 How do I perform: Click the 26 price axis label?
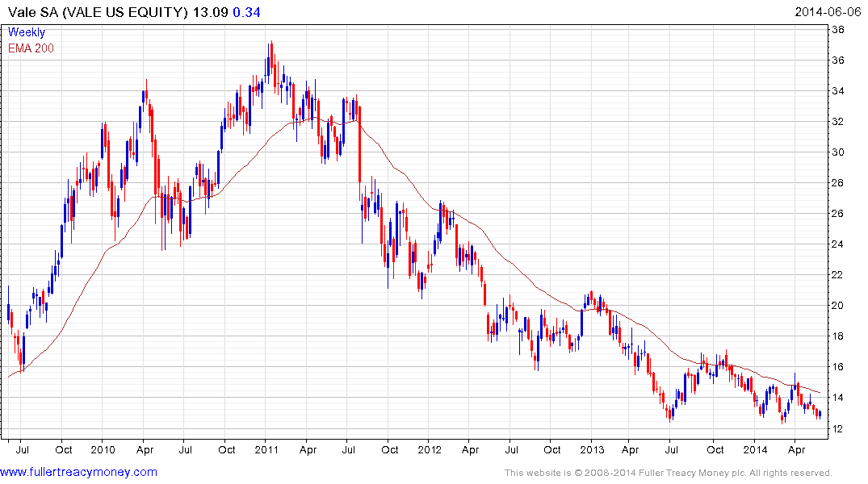[x=838, y=214]
